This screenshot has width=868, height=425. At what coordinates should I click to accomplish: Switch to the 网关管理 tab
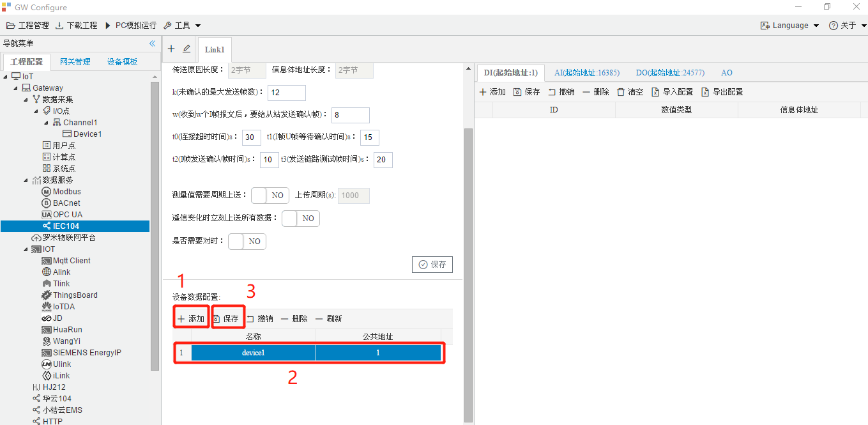[x=75, y=62]
